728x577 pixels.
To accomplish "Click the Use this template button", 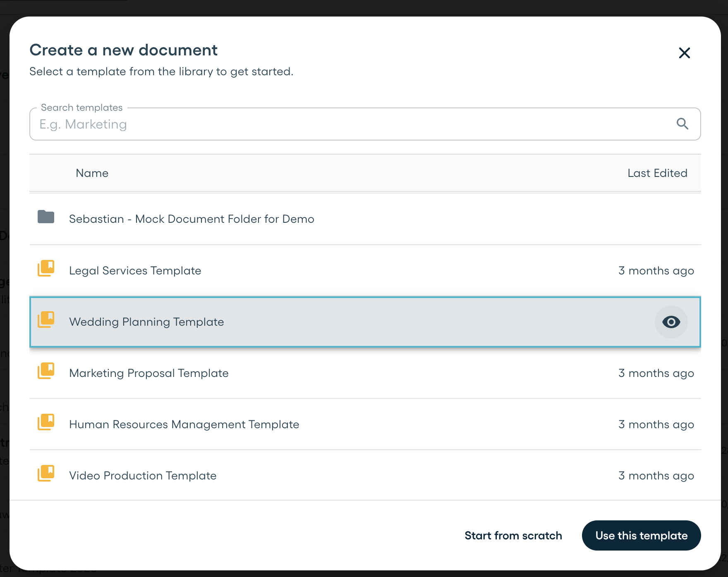I will [641, 536].
